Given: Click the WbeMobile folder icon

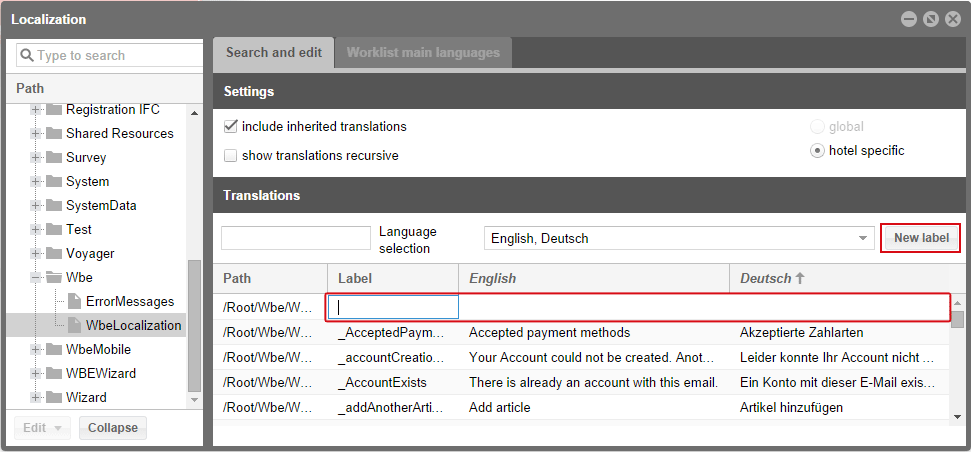Looking at the screenshot, I should coord(54,349).
